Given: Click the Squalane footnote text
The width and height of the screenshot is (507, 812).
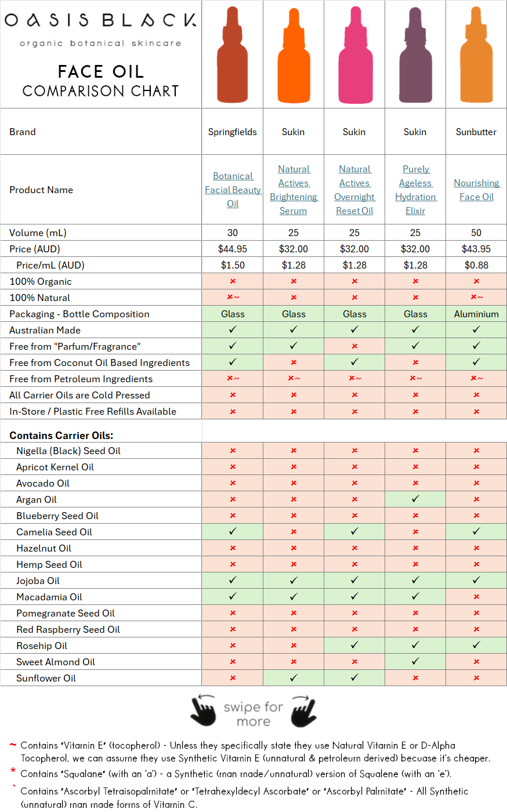Looking at the screenshot, I should point(236,774).
